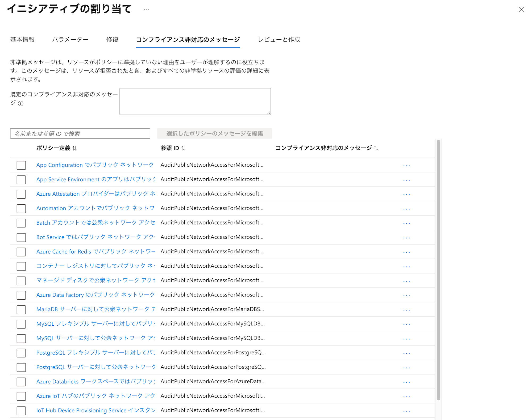Open コンテナー レジストリ policy definition link
Viewport: 532px width, 420px height.
click(x=96, y=266)
